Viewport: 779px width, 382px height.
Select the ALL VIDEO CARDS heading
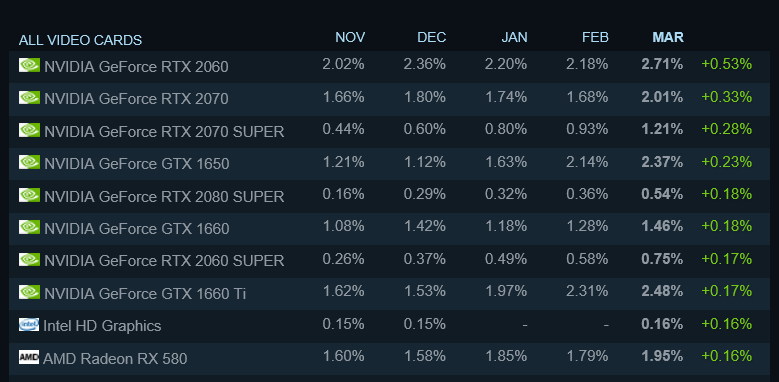click(x=80, y=40)
